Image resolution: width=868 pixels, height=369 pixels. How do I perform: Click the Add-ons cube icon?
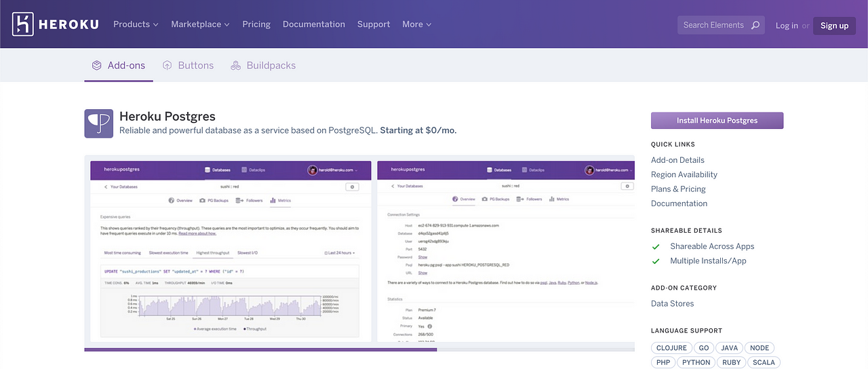tap(96, 66)
